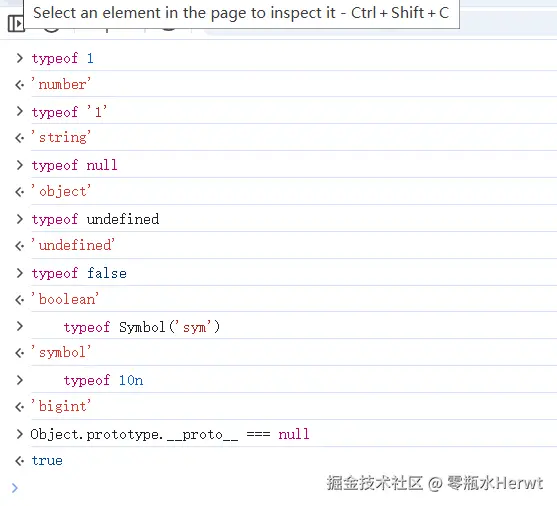Click the return arrow beside 'number' output

[x=20, y=85]
